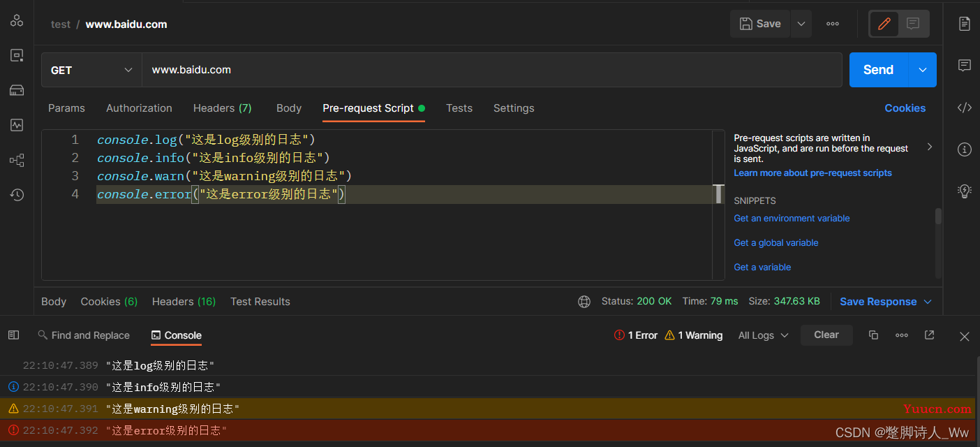The width and height of the screenshot is (980, 447).
Task: Copy console logs with the copy icon
Action: [x=873, y=335]
